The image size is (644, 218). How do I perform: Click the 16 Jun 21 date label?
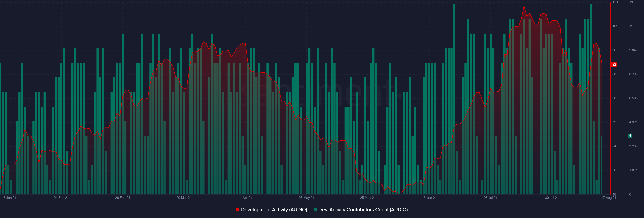[429, 198]
